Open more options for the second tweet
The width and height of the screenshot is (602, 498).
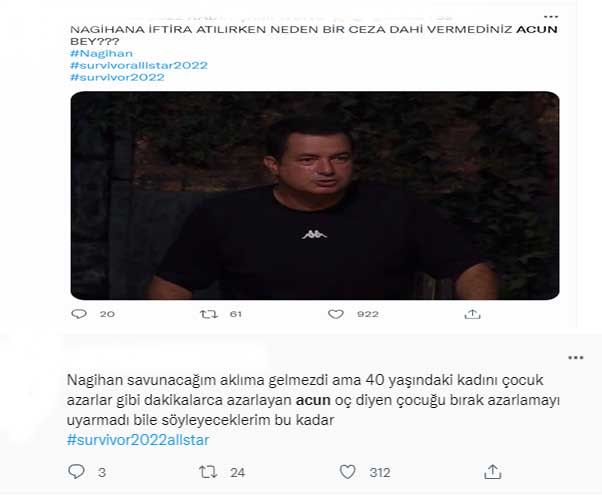point(576,357)
